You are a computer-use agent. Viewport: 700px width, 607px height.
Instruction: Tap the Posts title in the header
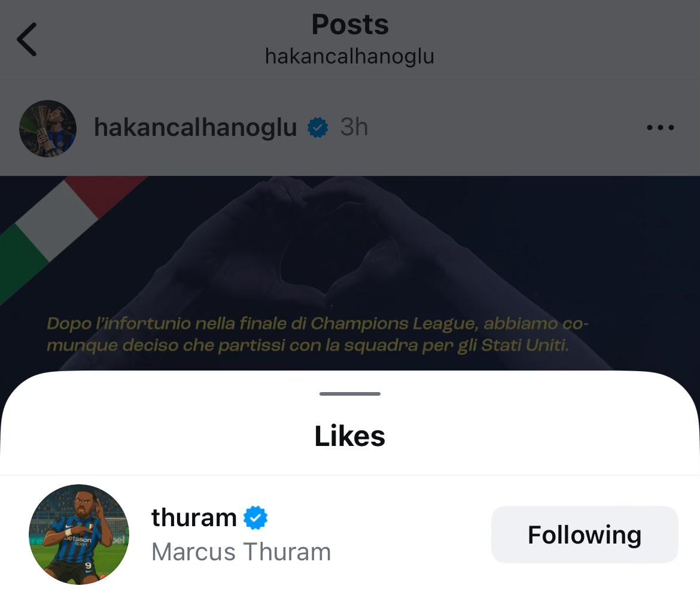(x=350, y=24)
